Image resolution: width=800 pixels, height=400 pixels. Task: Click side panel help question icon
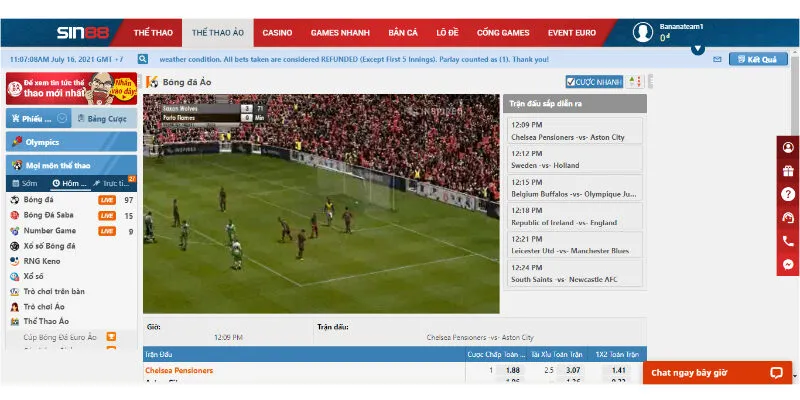788,194
